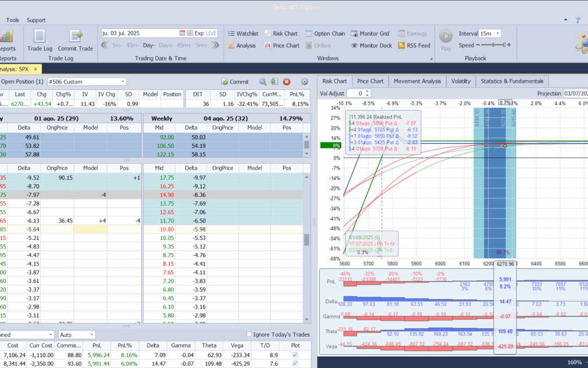Click the Commit Trade ribbon icon
The image size is (588, 368).
(x=75, y=40)
